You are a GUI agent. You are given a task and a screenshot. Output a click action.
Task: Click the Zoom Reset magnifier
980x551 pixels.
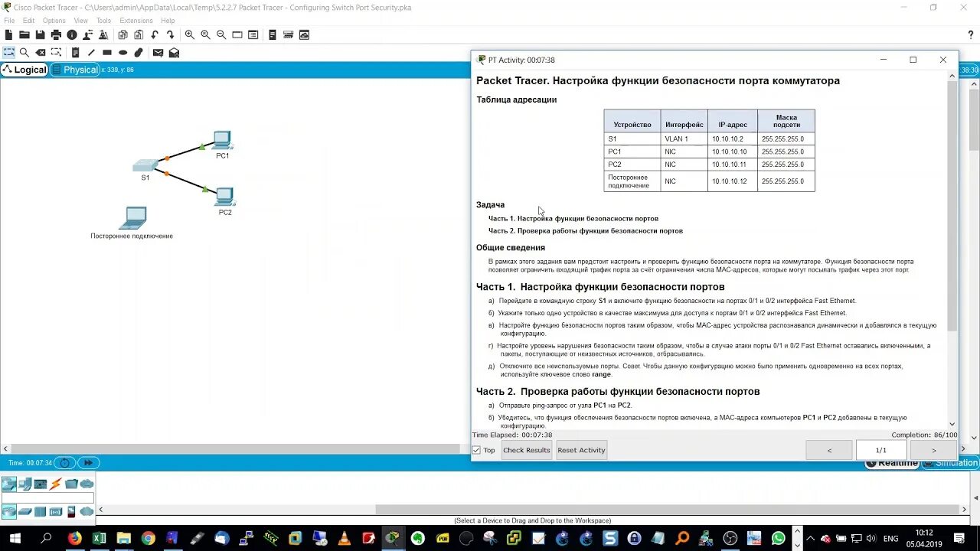click(205, 34)
